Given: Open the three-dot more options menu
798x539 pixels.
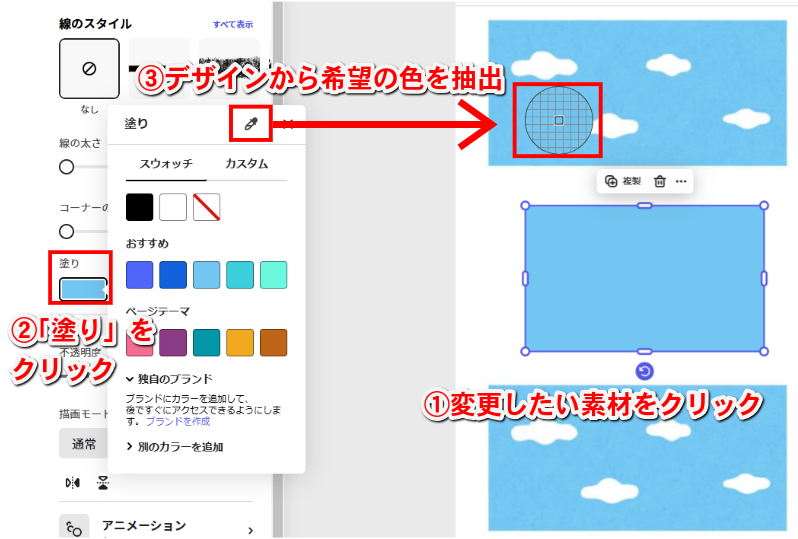Looking at the screenshot, I should (681, 181).
